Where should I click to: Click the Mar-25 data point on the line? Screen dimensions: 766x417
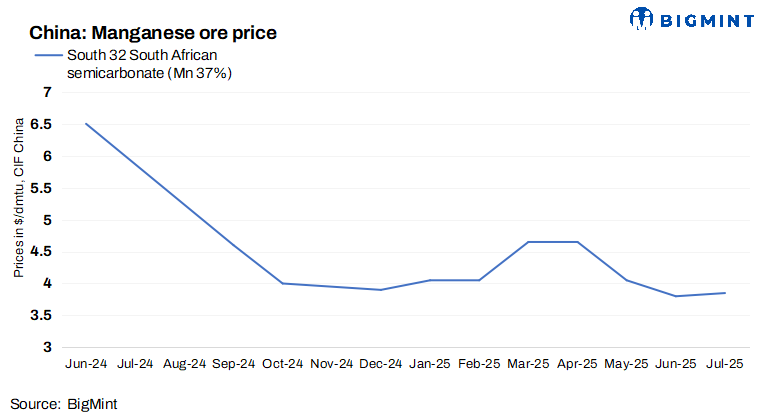(528, 242)
